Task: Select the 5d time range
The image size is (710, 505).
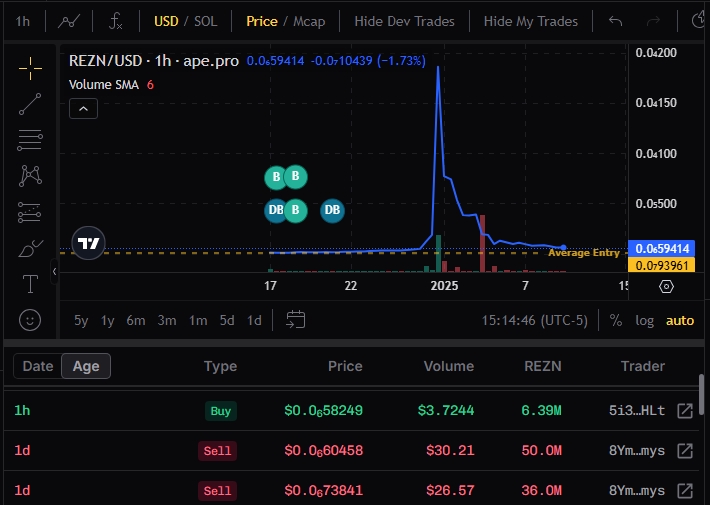Action: [227, 321]
